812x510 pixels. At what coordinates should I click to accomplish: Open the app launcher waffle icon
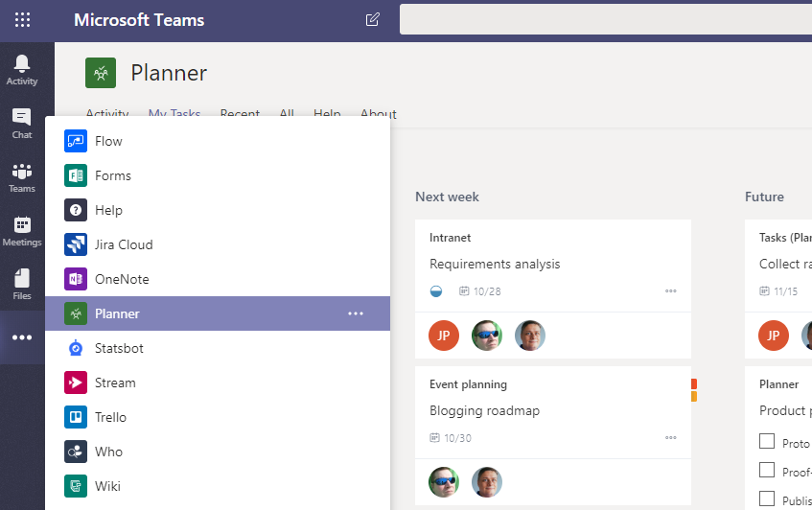pos(22,20)
